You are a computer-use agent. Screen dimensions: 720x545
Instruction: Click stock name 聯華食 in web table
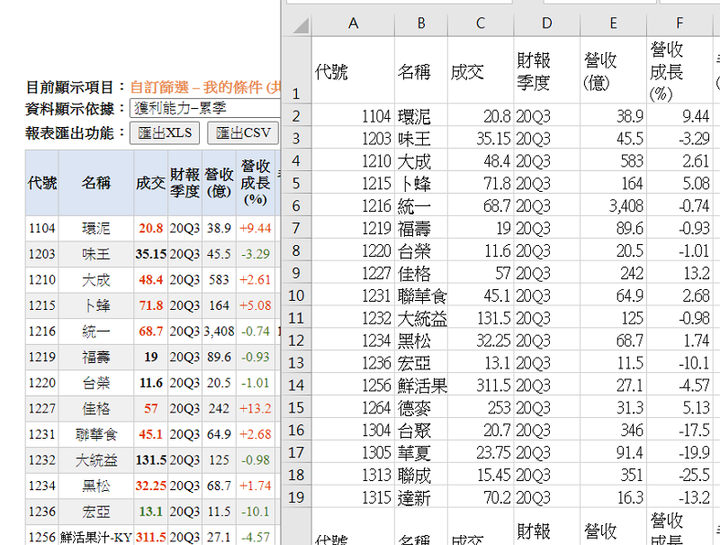point(96,434)
